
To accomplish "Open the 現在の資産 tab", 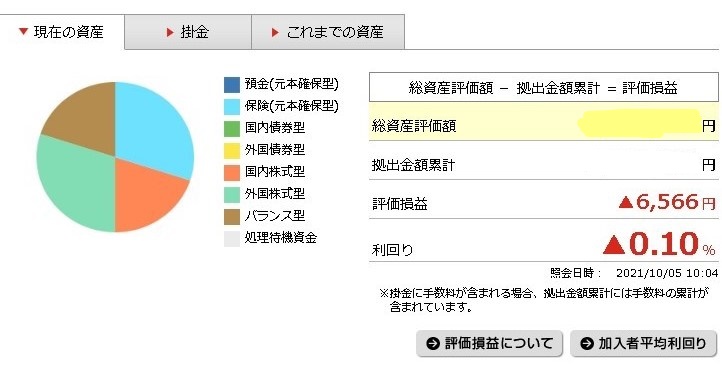I will pos(62,32).
